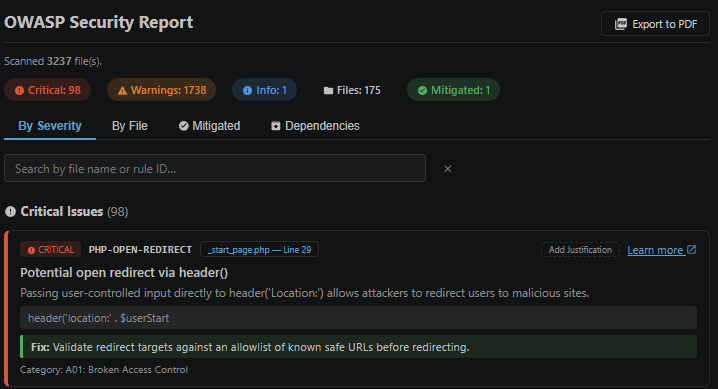
Task: Click the folder icon beside Files
Action: [328, 91]
